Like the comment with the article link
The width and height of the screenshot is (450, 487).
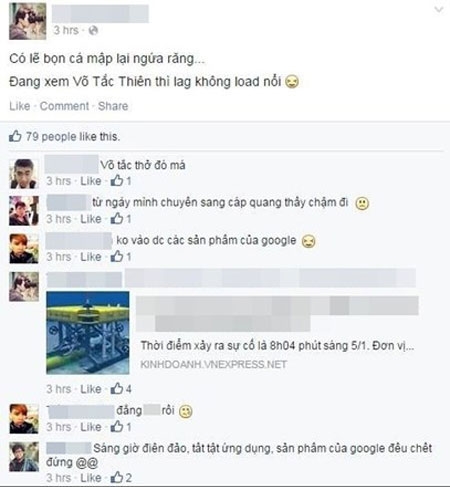coord(91,389)
